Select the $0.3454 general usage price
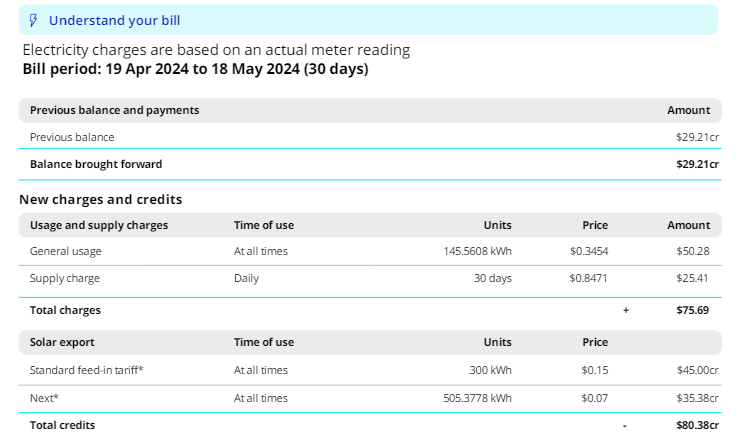This screenshot has width=736, height=440. click(589, 251)
